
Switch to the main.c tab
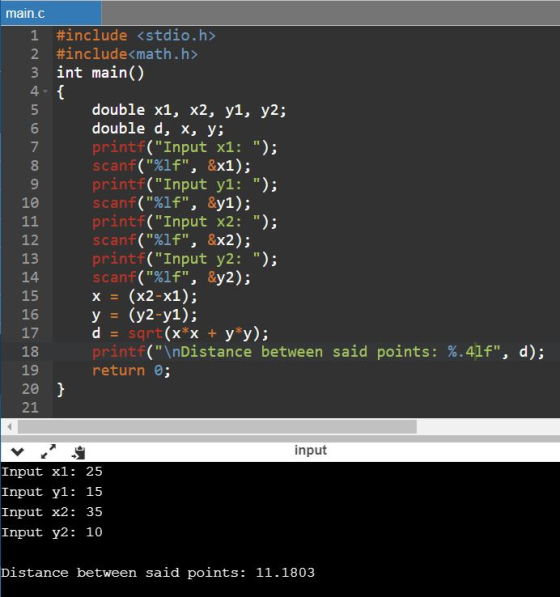(51, 13)
